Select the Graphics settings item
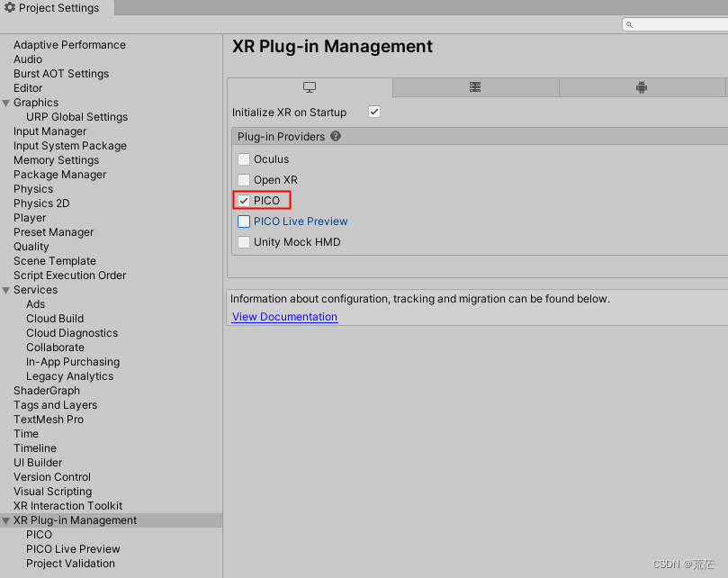 [36, 103]
